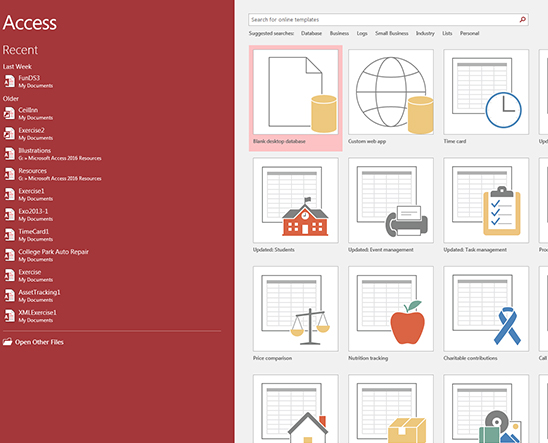Click the Open Other Files folder icon

point(7,342)
